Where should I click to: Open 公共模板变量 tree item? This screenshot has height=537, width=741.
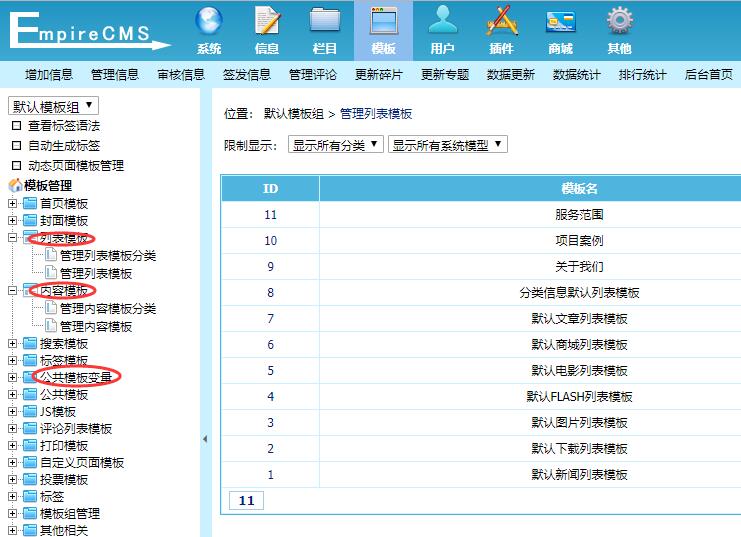(76, 377)
